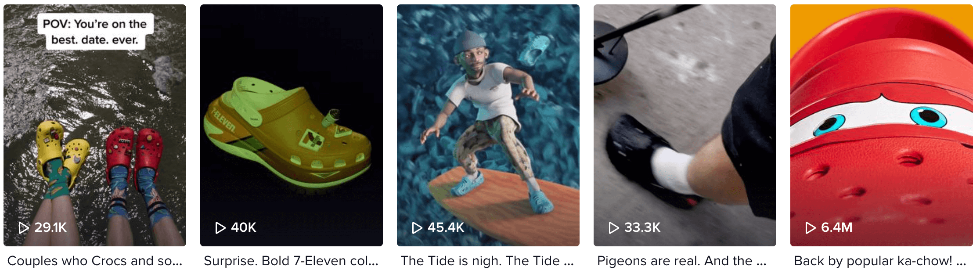
Task: Open the yellow and red Crocs couple video
Action: coord(95,125)
